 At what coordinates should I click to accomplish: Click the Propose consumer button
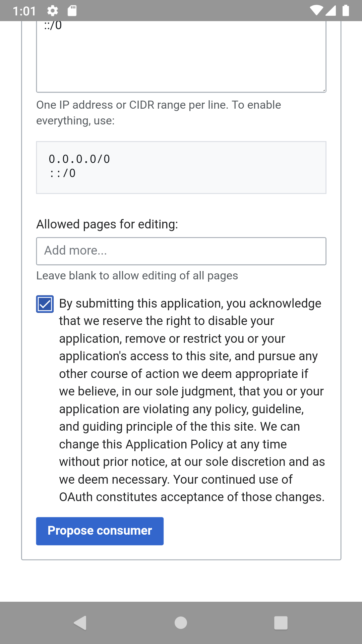[100, 531]
